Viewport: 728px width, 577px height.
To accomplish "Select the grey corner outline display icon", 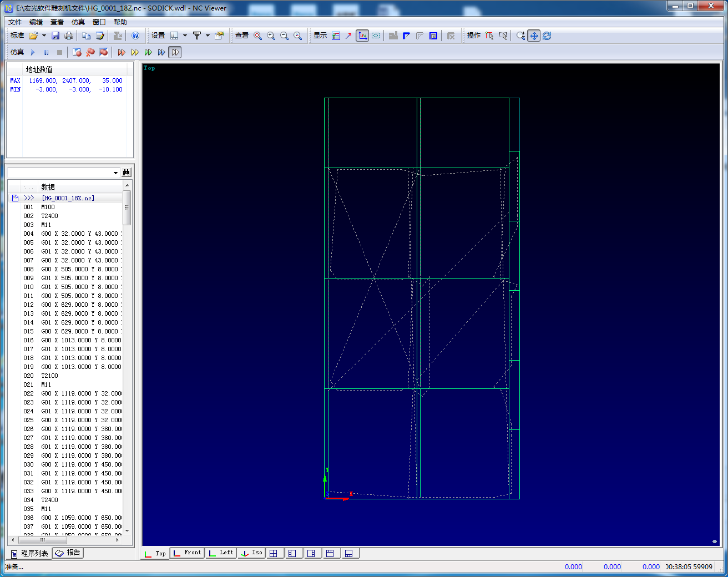I will click(x=419, y=36).
